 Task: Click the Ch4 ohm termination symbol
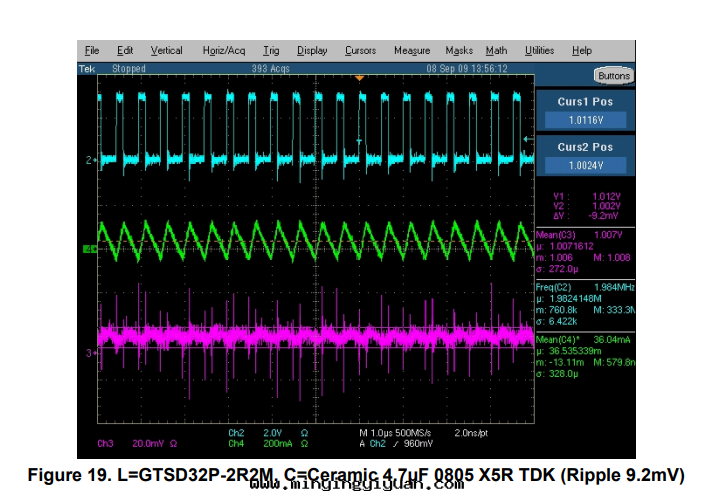click(302, 442)
